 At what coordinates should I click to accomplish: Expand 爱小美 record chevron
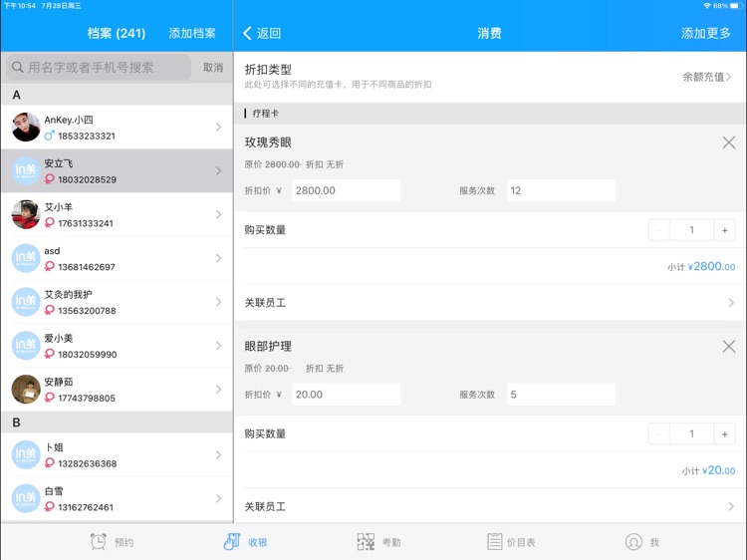[218, 346]
